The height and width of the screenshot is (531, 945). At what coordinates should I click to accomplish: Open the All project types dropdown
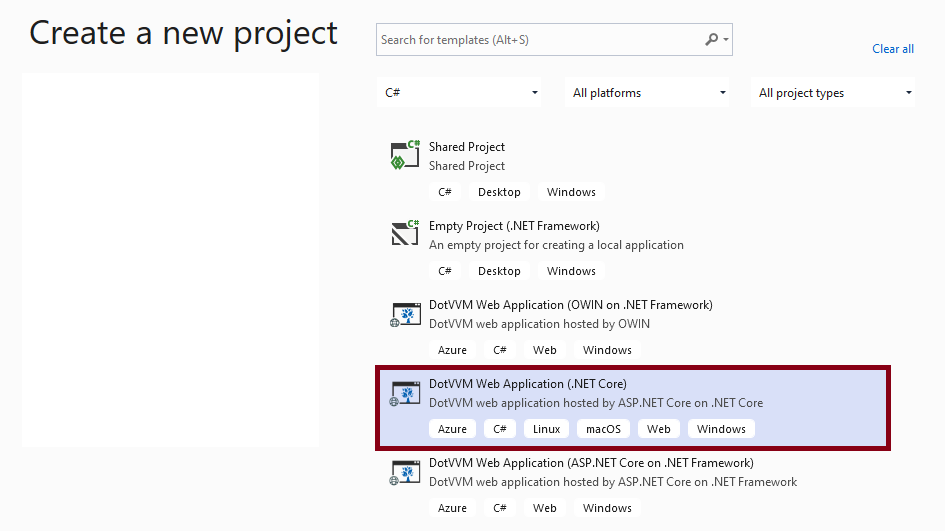click(x=833, y=93)
